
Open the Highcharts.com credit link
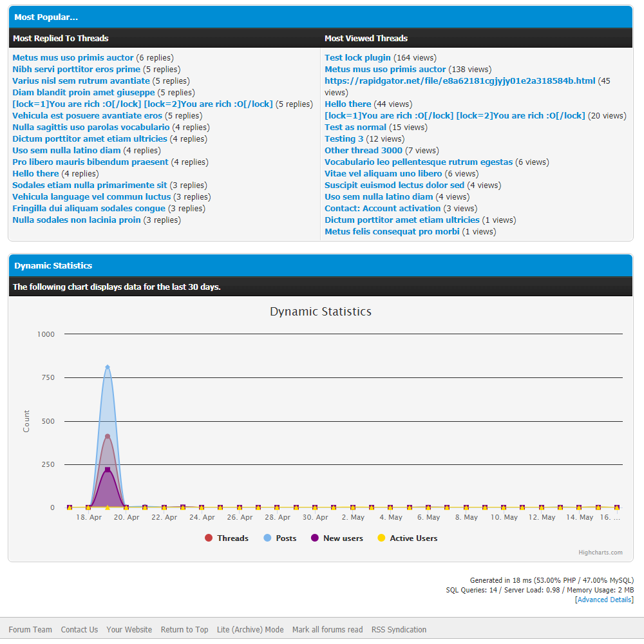click(600, 553)
